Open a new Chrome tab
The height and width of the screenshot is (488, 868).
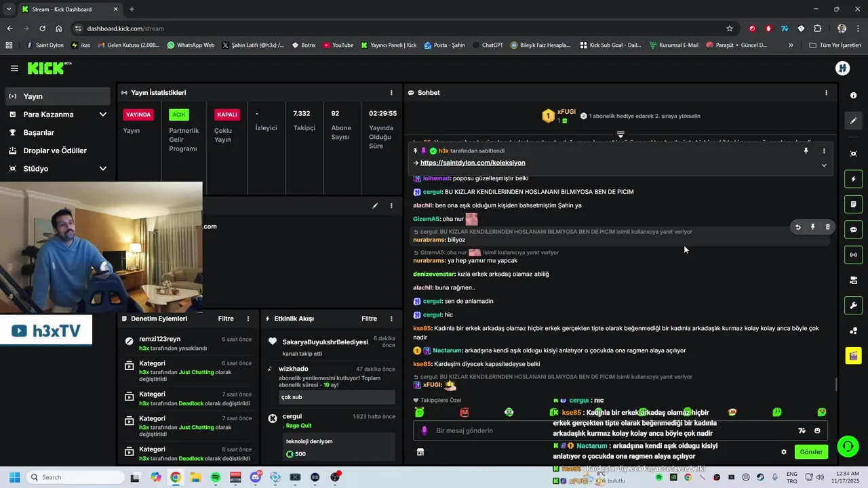click(132, 9)
